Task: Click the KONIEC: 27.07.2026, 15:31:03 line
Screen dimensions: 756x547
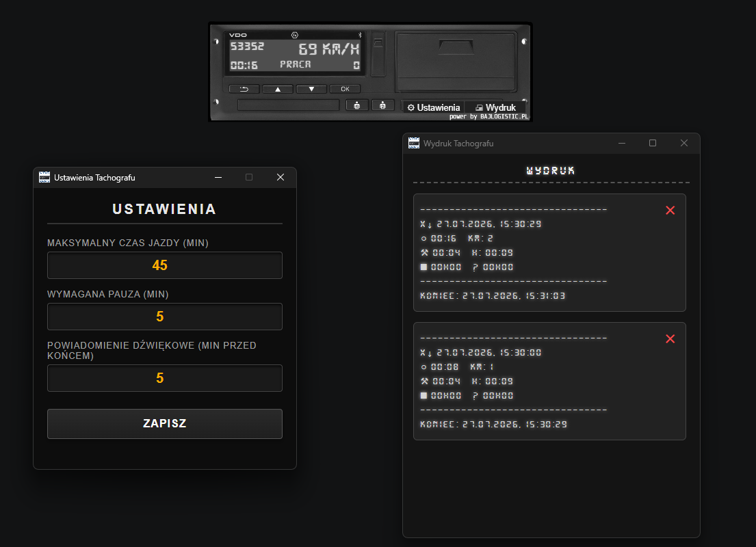Action: point(493,296)
